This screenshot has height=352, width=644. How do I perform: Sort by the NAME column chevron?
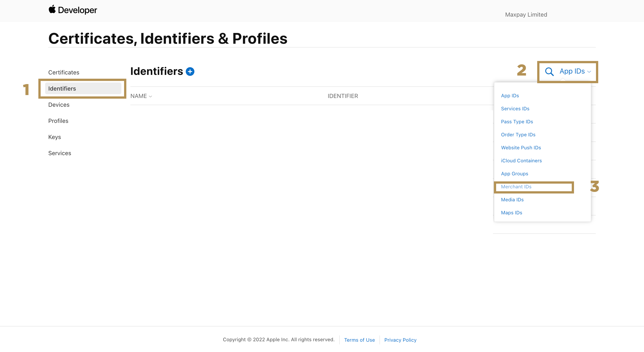tap(150, 96)
